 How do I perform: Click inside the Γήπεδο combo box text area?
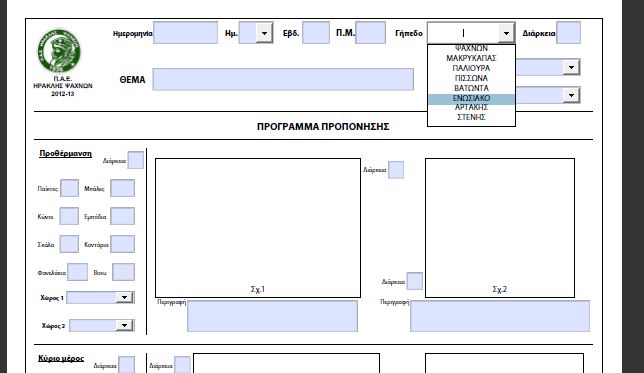pyautogui.click(x=463, y=33)
